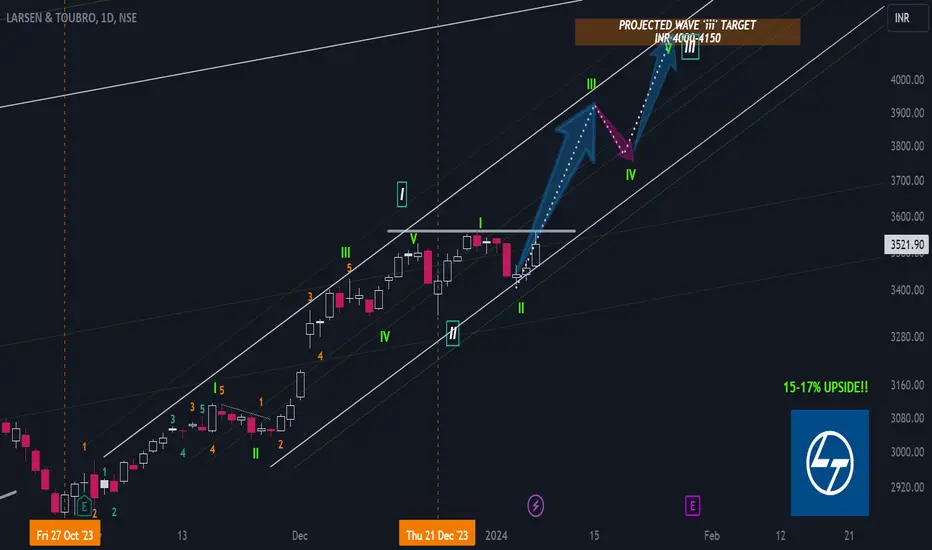
Task: Select the boxed wave 'III' label under target
Action: (689, 48)
